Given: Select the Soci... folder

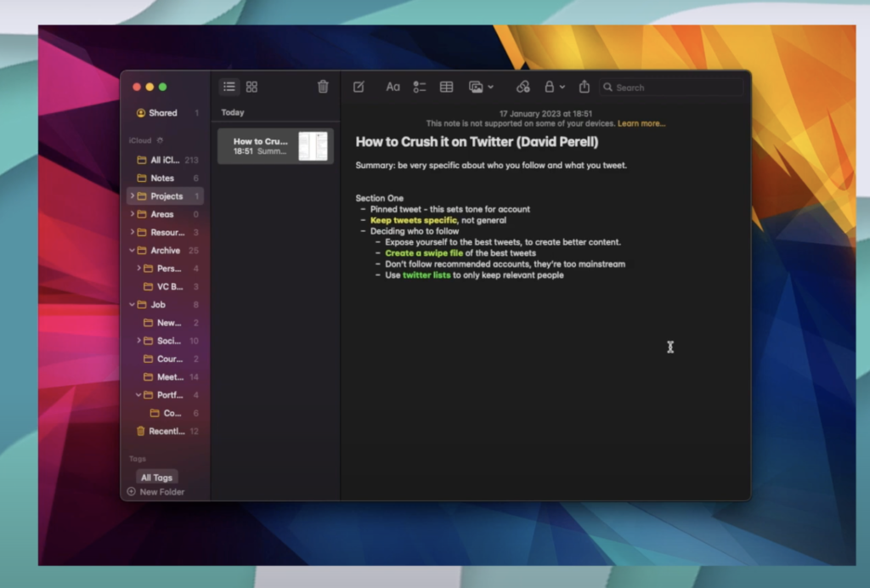Looking at the screenshot, I should pos(166,341).
